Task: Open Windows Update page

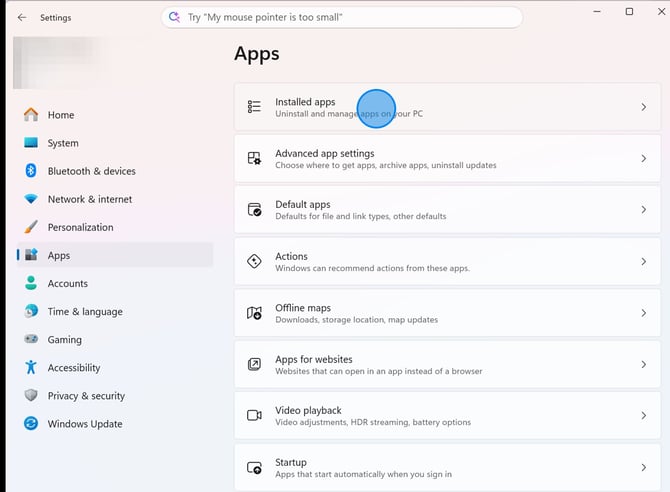Action: click(115, 424)
